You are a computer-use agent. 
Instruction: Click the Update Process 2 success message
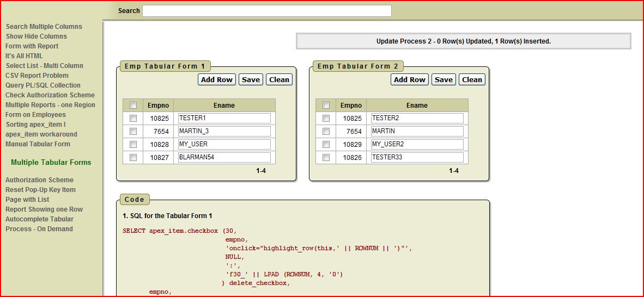point(463,41)
